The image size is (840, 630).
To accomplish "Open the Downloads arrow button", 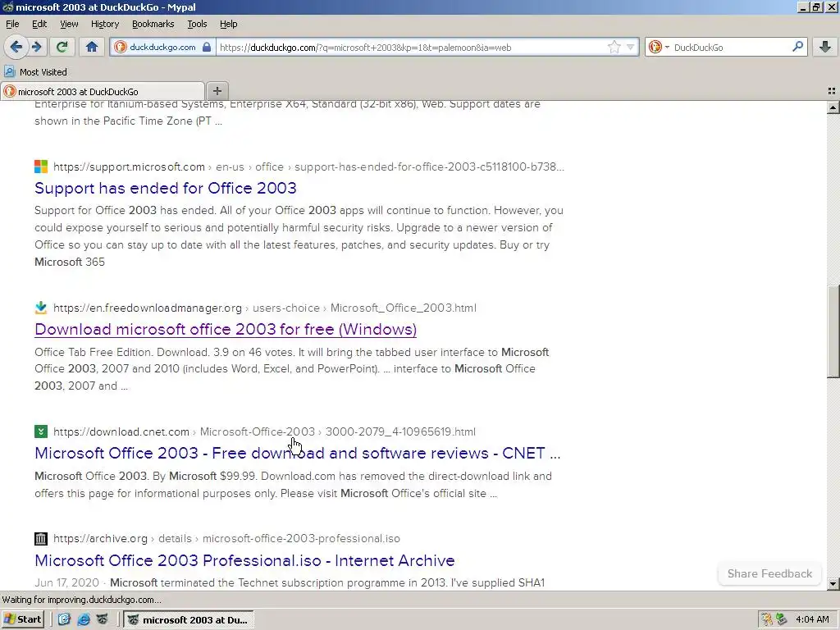I will click(x=825, y=47).
